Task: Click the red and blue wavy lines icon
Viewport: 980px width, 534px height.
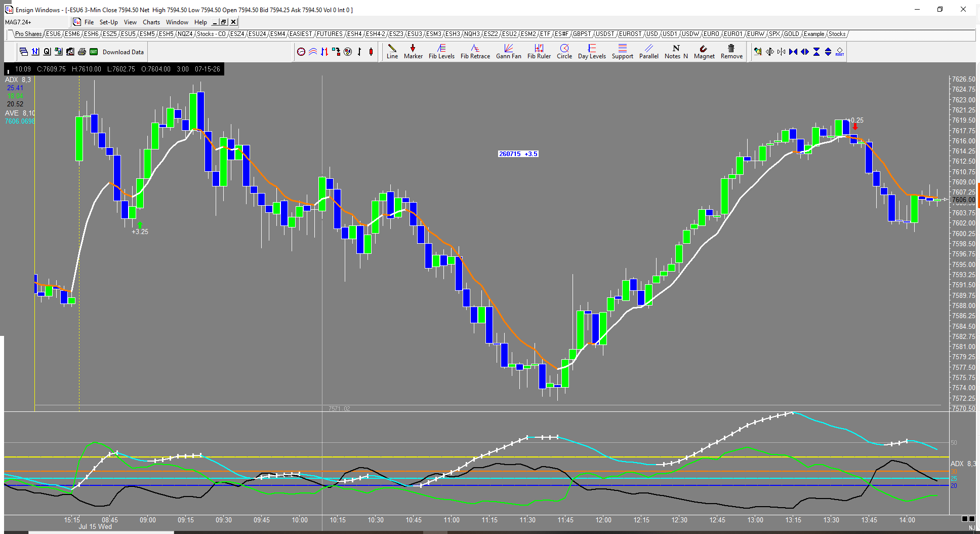Action: pos(313,52)
